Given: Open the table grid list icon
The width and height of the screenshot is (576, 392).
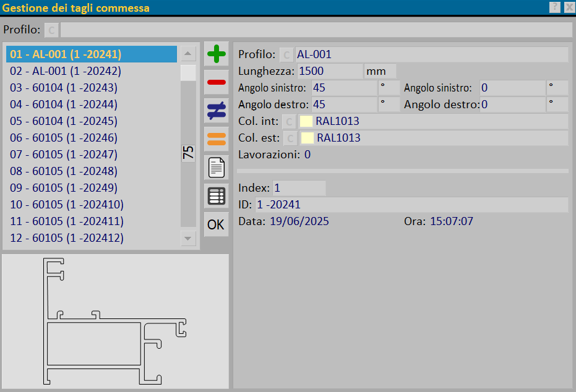Looking at the screenshot, I should (217, 196).
